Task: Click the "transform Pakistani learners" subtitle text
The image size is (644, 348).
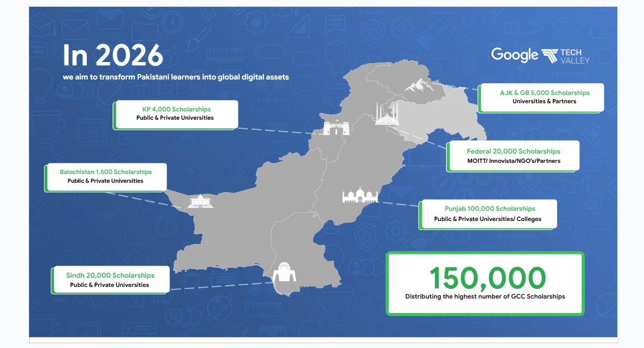Action: [176, 77]
